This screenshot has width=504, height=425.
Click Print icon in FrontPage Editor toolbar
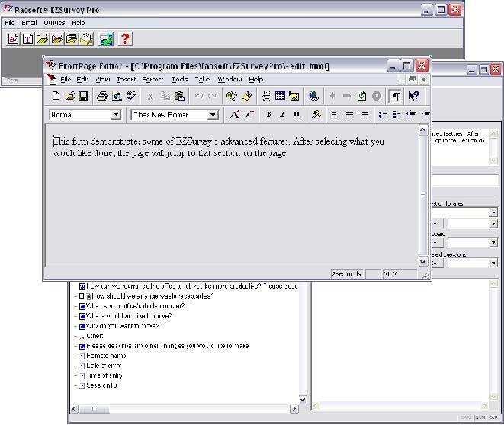[x=102, y=96]
